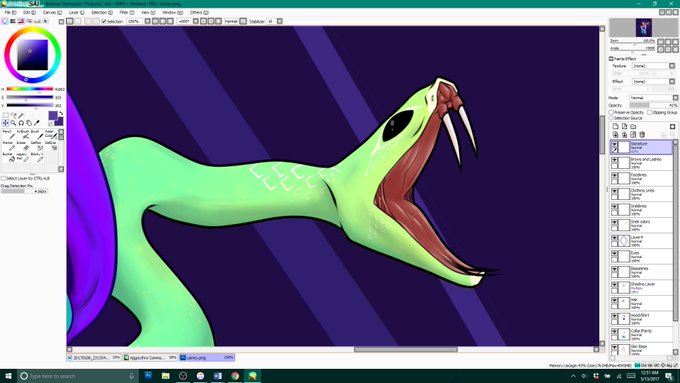Select the Pencil brush tool
680x383 pixels.
(8, 134)
